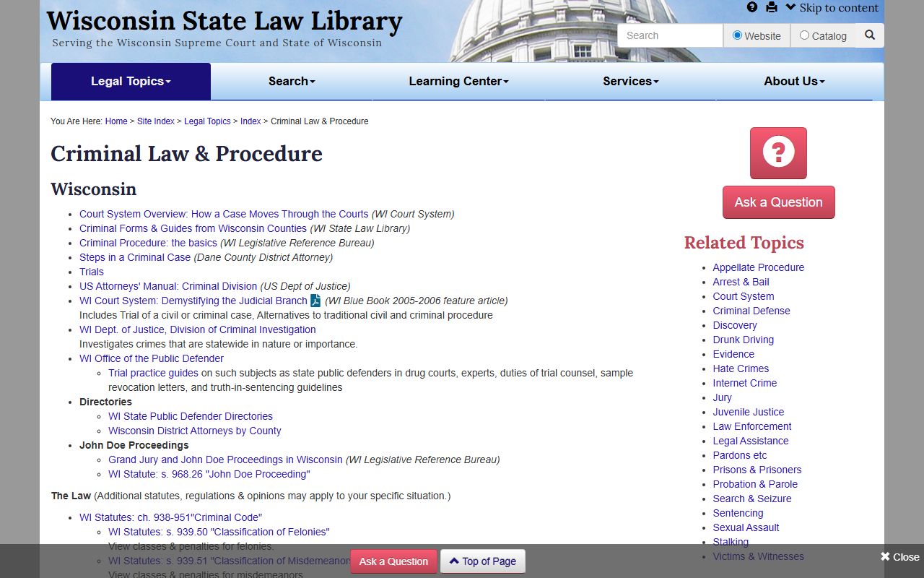Click Wisconsin State Law Library site title
The image size is (924, 578).
coord(225,20)
